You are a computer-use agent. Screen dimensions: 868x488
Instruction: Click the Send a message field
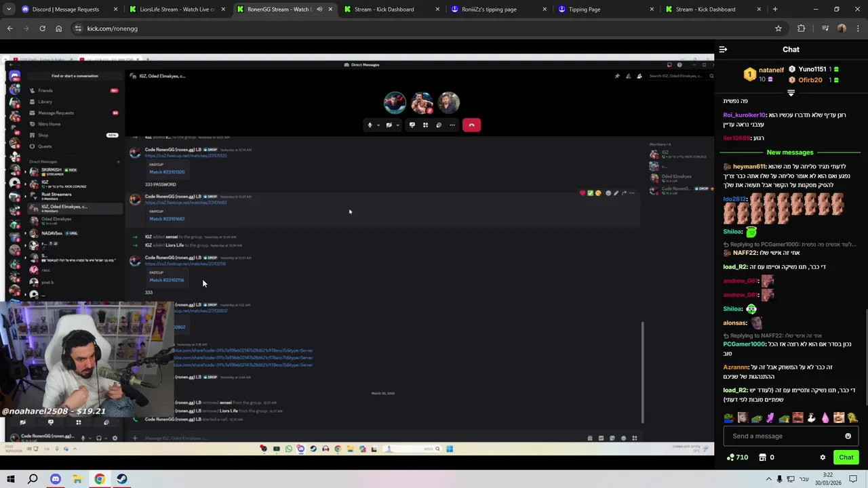[791, 436]
